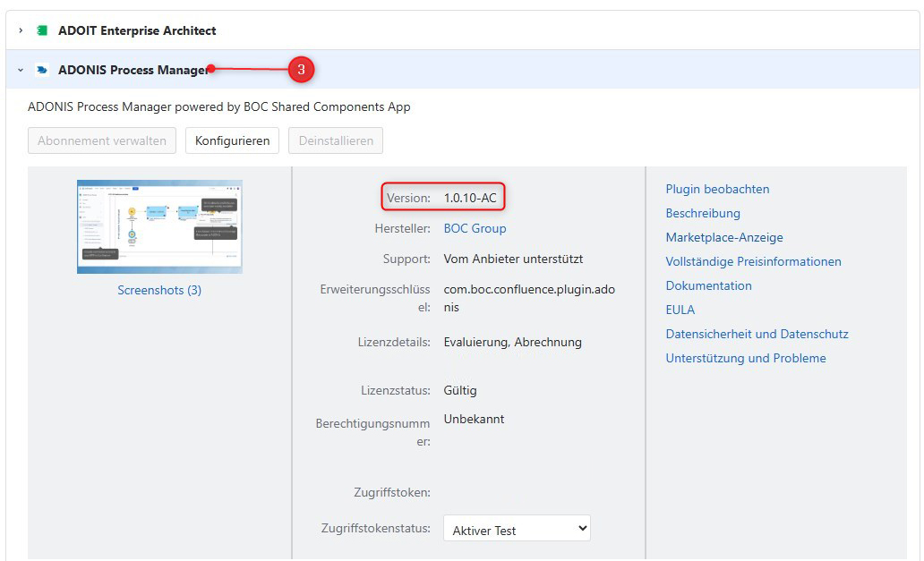The image size is (924, 561).
Task: Open the Dokumentation link
Action: (x=708, y=285)
